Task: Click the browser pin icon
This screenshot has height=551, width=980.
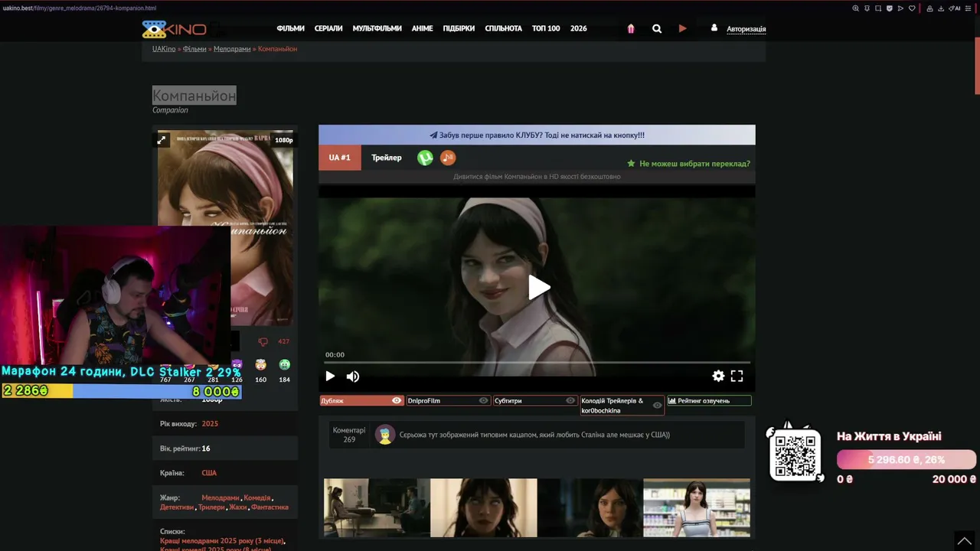Action: 867,8
